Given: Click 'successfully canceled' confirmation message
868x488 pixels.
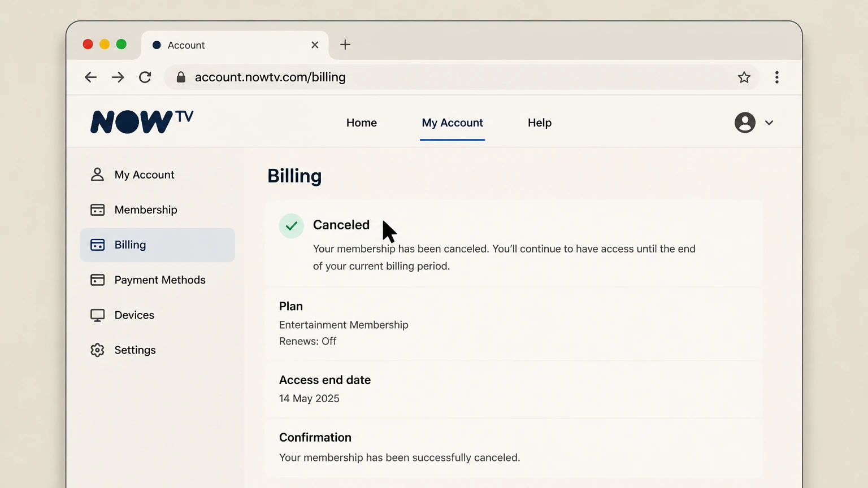Looking at the screenshot, I should (400, 457).
